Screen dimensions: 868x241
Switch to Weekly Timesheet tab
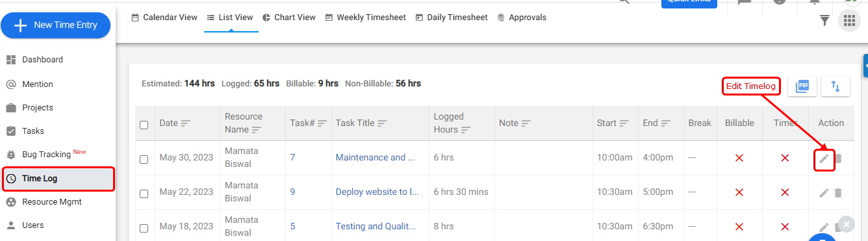(365, 18)
